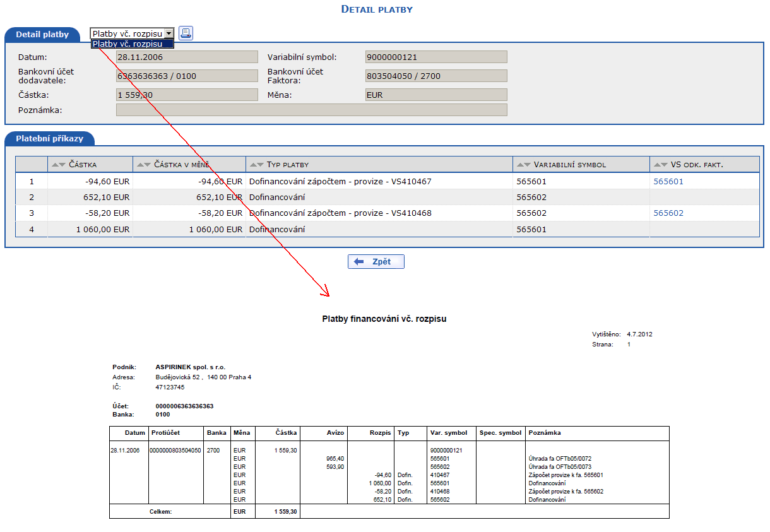Click row number 3 cell in payment orders
Viewport: 770px width, 532px height.
point(32,213)
